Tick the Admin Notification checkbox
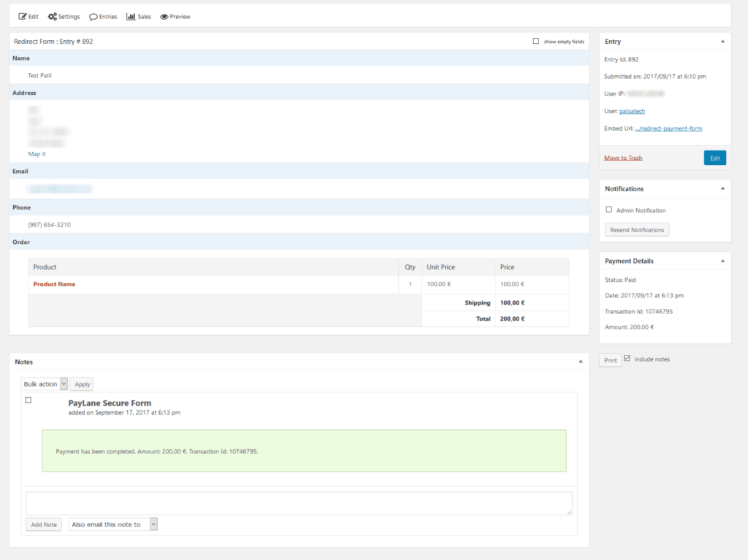 tap(608, 210)
